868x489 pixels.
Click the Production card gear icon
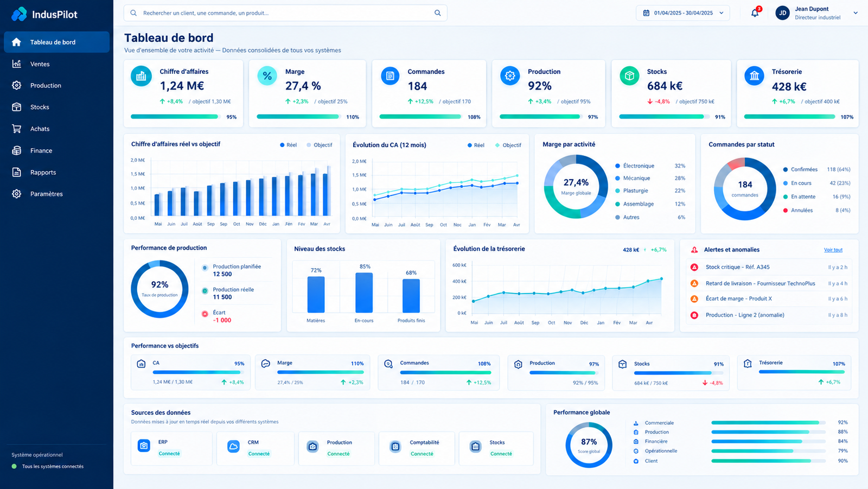[x=510, y=76]
